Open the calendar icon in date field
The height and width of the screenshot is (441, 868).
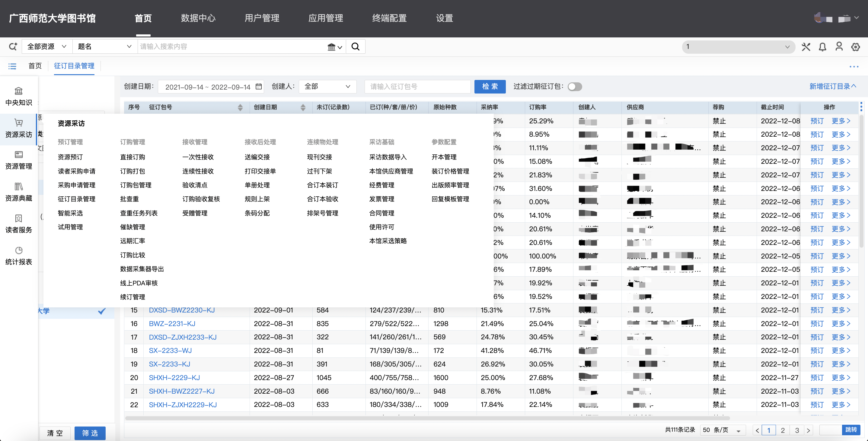coord(258,87)
